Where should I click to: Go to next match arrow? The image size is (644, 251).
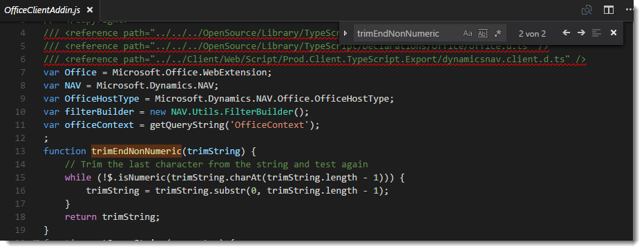click(581, 33)
